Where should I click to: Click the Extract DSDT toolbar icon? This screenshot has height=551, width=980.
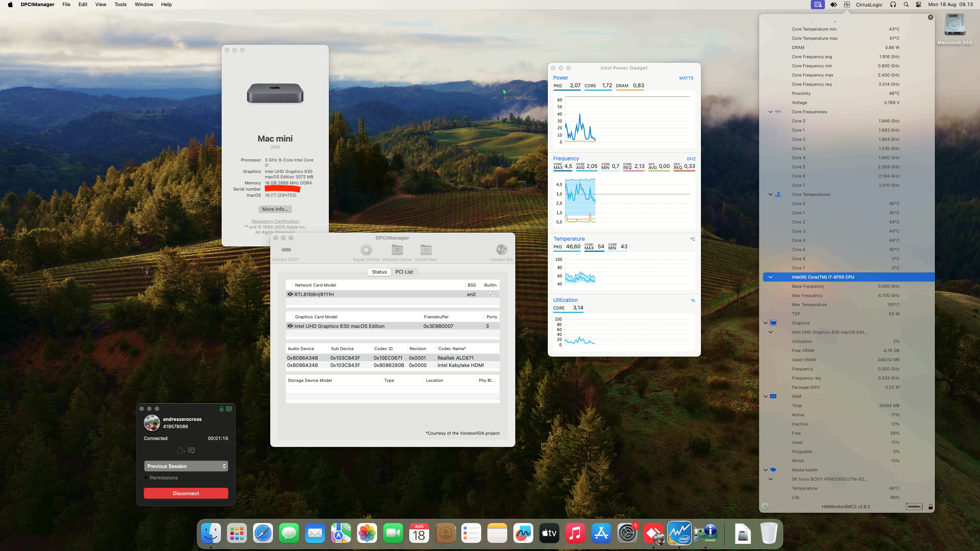pos(286,250)
